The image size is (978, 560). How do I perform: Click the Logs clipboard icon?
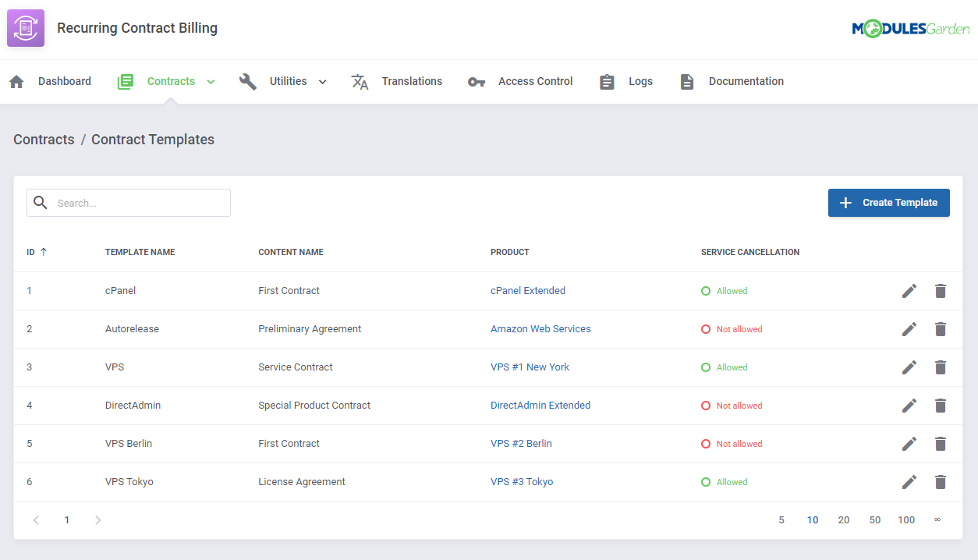point(607,80)
